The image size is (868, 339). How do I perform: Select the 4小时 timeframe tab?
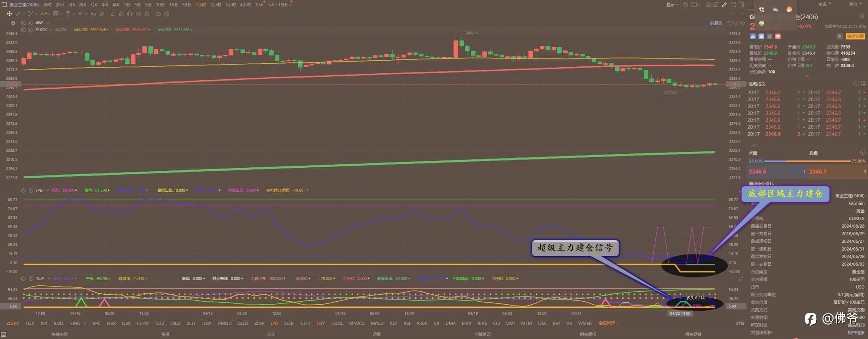[x=245, y=5]
